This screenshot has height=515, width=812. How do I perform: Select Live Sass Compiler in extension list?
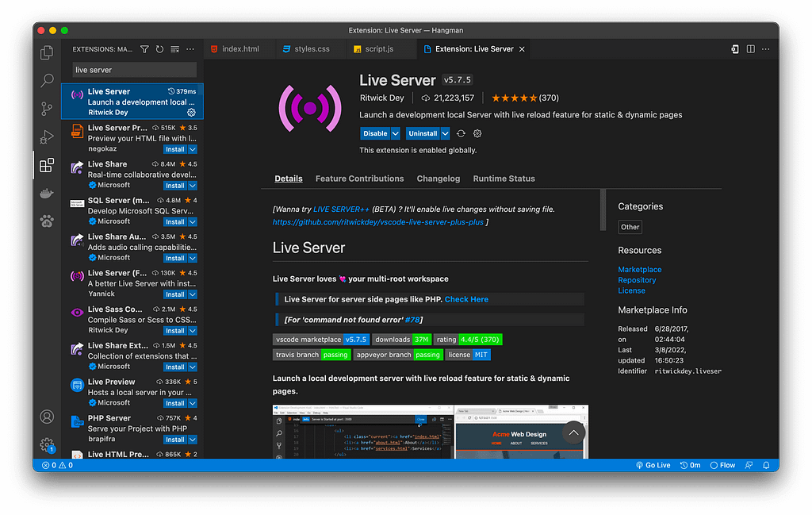(132, 320)
